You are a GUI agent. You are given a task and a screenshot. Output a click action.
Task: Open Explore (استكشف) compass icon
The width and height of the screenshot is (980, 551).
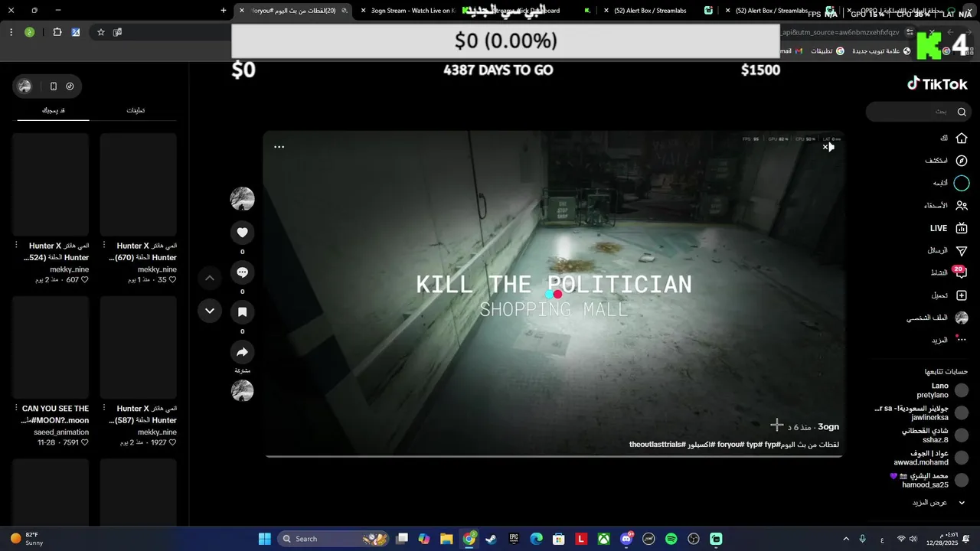(x=962, y=161)
